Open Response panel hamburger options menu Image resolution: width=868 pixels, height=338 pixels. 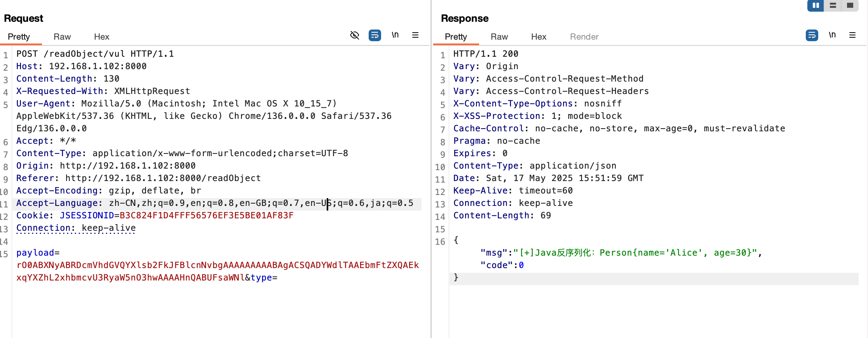pos(852,35)
